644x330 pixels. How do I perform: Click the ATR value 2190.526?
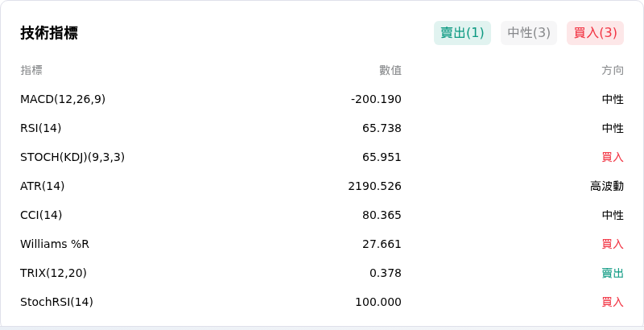374,187
